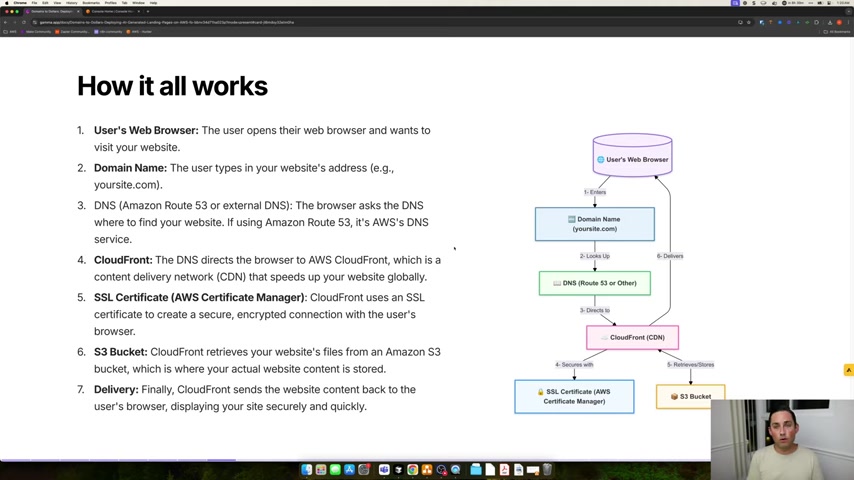Screen dimensions: 854x480
Task: Click the bold "CloudFront:" list item text
Action: (123, 260)
